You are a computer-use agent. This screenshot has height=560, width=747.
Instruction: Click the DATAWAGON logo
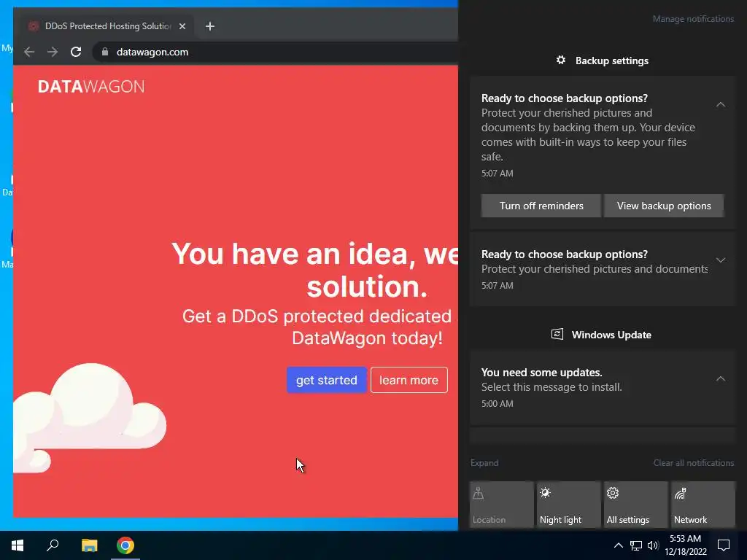pyautogui.click(x=91, y=86)
